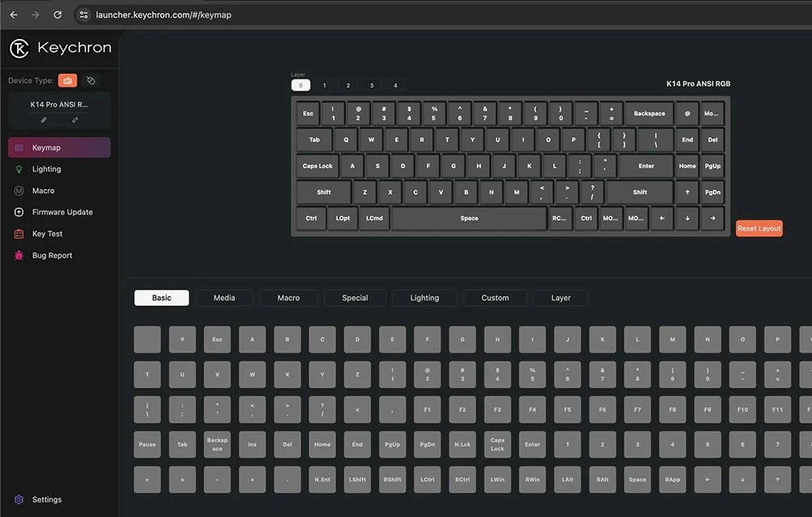The image size is (812, 517).
Task: Select the PgUp key on the layout
Action: click(x=713, y=166)
